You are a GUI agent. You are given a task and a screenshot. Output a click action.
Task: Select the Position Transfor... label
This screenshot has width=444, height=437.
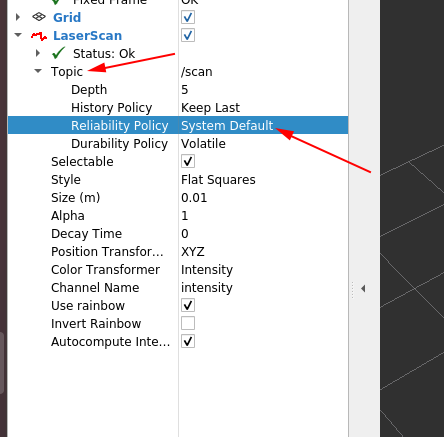[107, 252]
